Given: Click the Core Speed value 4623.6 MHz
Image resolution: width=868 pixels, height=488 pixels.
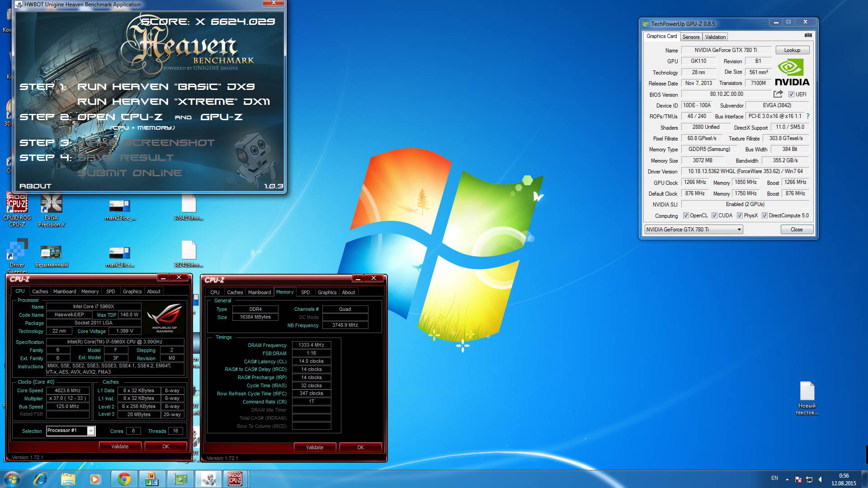Looking at the screenshot, I should point(67,390).
